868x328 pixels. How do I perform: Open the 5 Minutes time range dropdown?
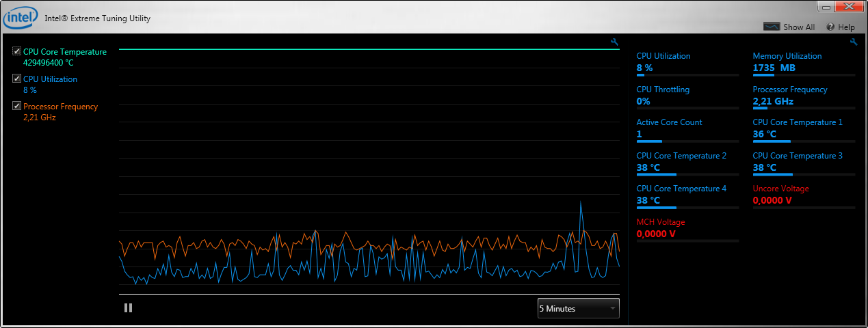[578, 308]
